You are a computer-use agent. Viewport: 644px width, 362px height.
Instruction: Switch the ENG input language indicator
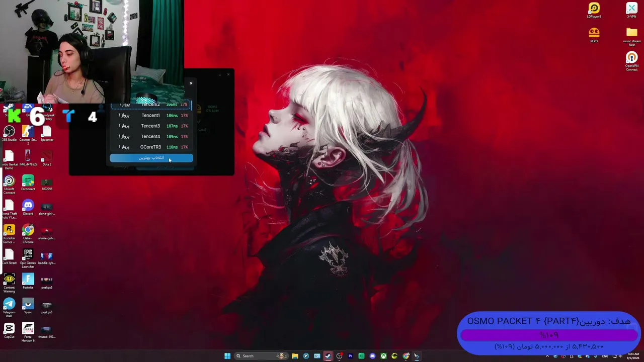(x=605, y=356)
